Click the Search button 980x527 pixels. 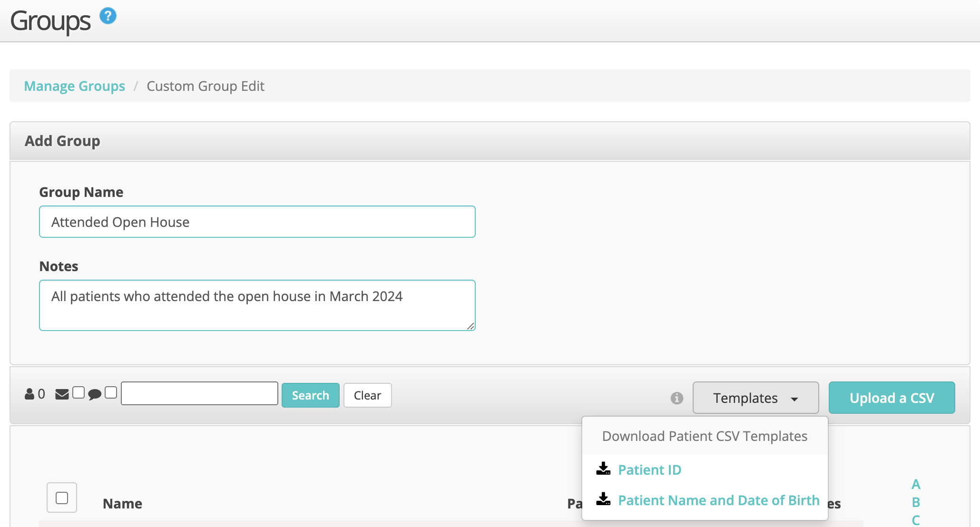(311, 395)
